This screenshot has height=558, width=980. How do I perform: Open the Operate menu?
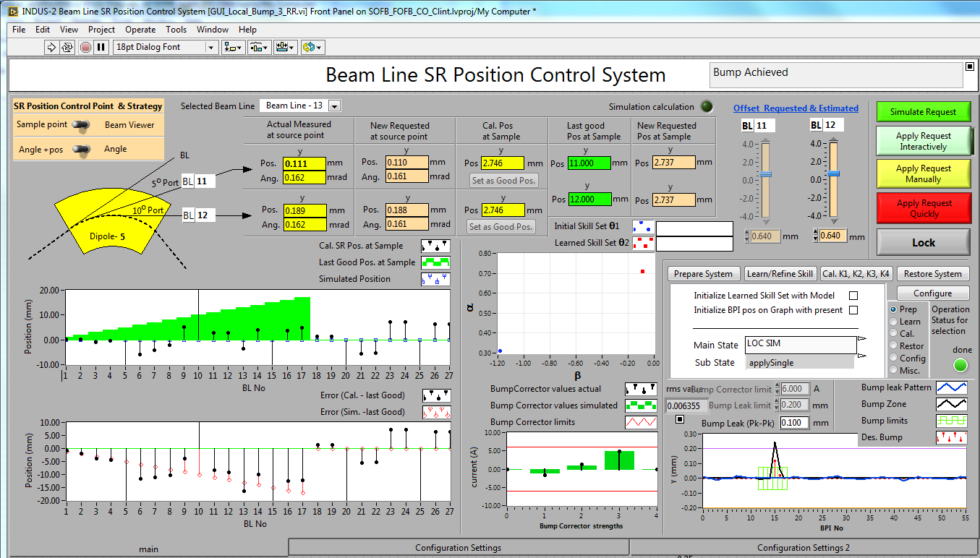(x=140, y=30)
